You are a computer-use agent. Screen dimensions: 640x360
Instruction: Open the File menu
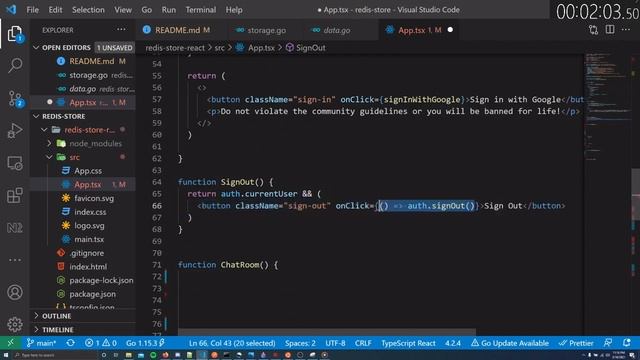32,10
